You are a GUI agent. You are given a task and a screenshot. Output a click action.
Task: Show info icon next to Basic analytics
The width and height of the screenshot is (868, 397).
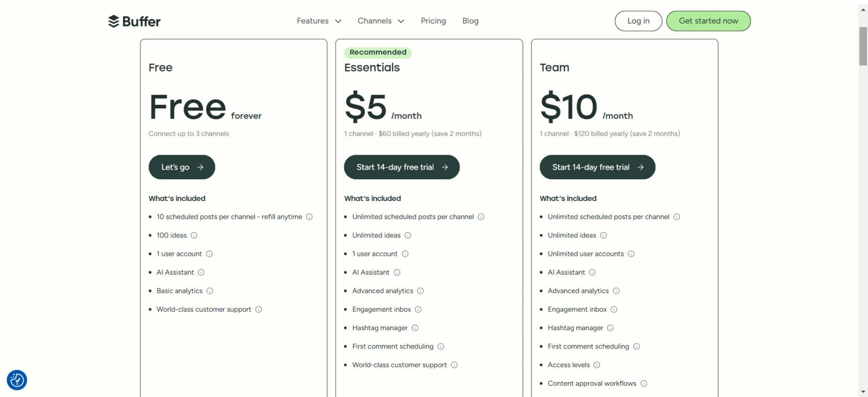(210, 291)
